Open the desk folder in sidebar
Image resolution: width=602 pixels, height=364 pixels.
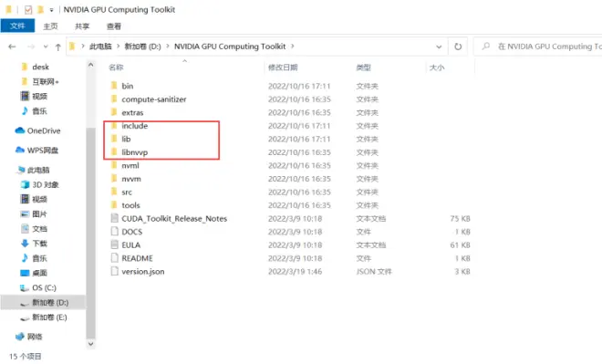(x=36, y=67)
